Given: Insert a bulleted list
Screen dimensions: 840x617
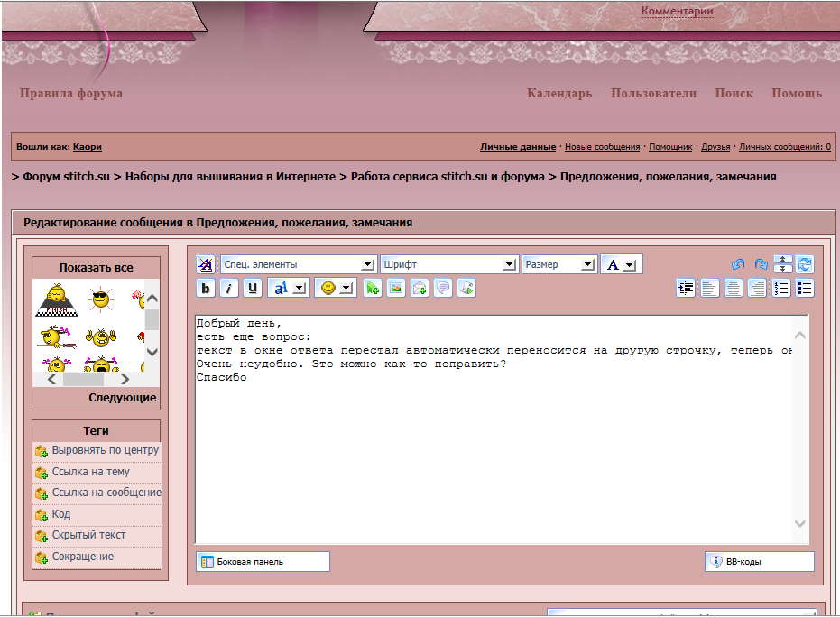Looking at the screenshot, I should (805, 288).
